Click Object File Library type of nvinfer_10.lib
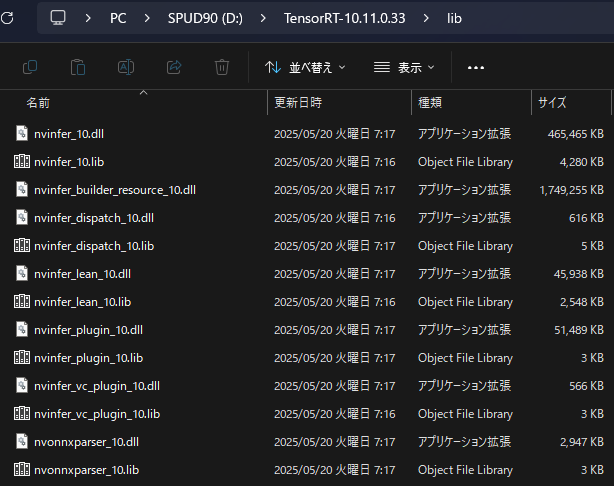Screen dimensions: 614x486 click(x=465, y=162)
